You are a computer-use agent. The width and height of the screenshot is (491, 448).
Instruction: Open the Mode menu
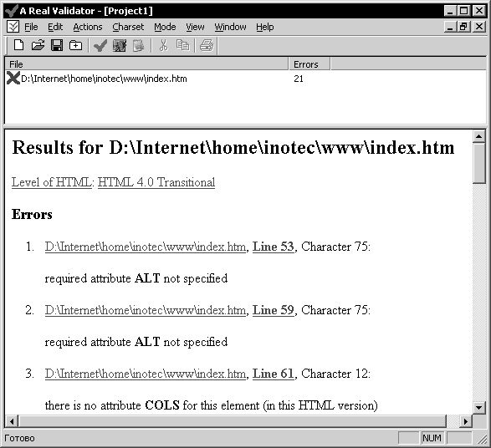point(165,28)
